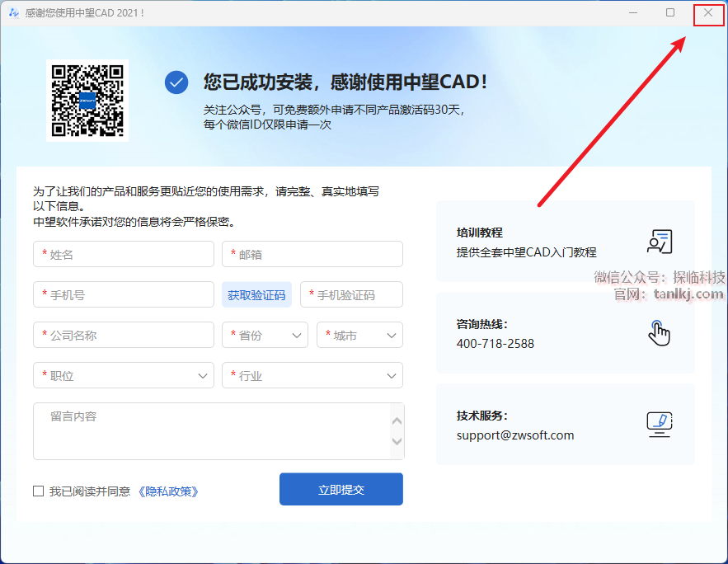Focus the 姓名 name input field

click(x=124, y=255)
